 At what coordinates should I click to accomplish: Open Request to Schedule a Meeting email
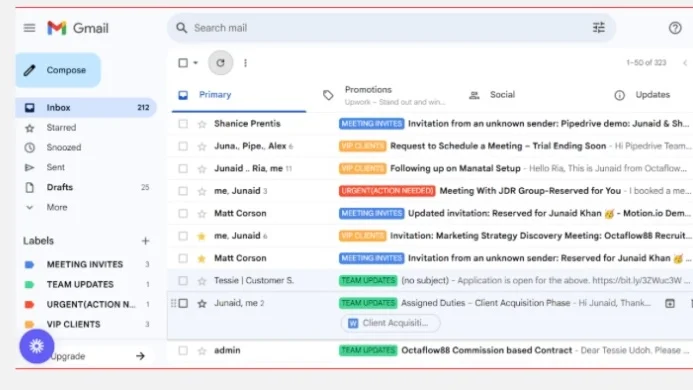498,146
